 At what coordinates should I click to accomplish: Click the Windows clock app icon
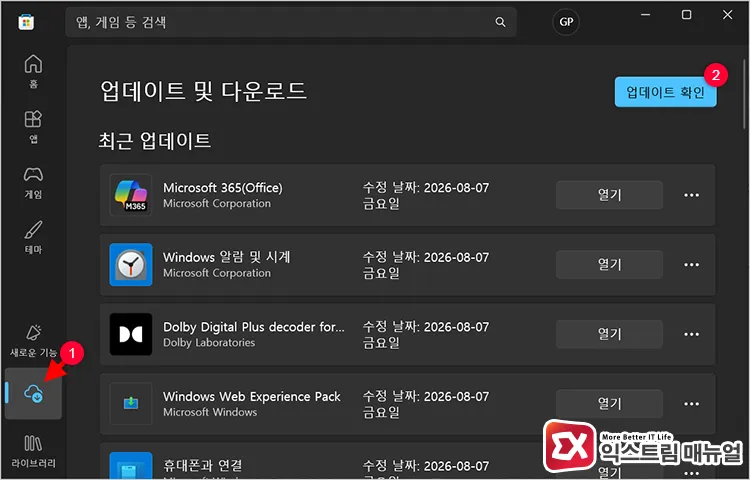click(x=131, y=264)
